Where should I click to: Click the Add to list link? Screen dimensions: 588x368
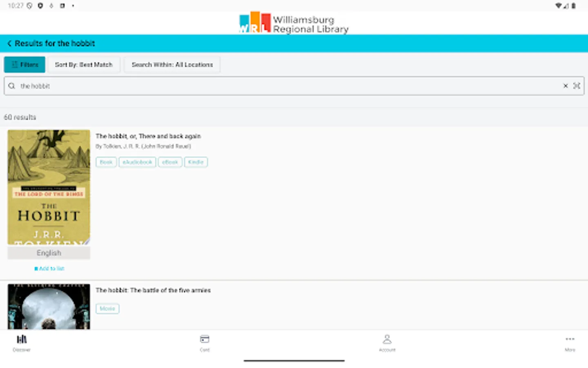pyautogui.click(x=49, y=268)
